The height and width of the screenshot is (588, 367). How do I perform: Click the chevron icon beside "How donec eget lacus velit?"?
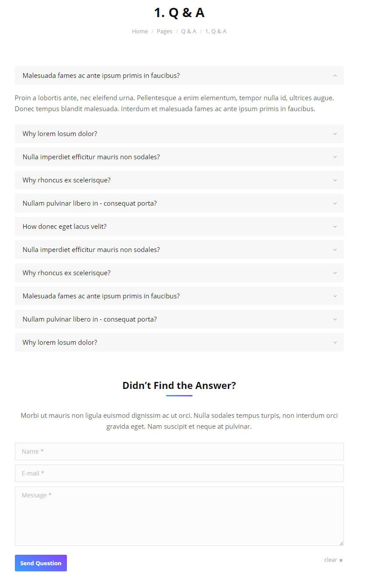coord(335,227)
